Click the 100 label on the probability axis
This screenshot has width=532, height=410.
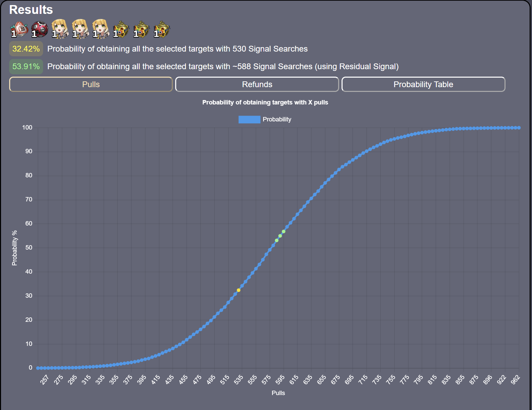(27, 128)
